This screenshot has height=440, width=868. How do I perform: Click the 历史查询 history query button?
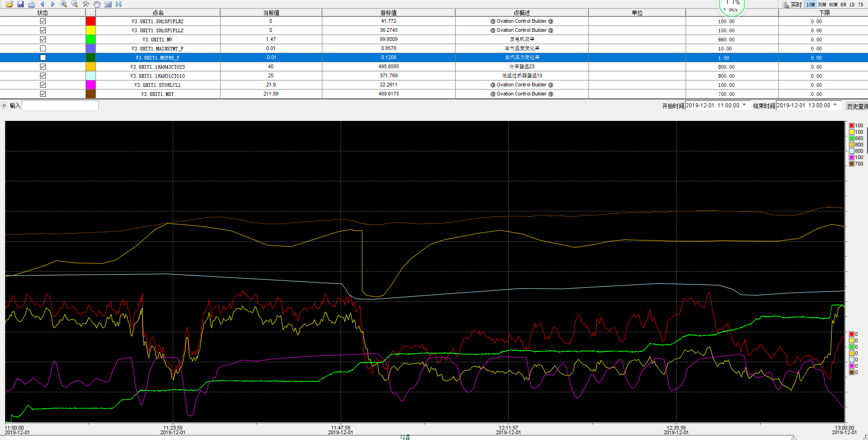(857, 106)
